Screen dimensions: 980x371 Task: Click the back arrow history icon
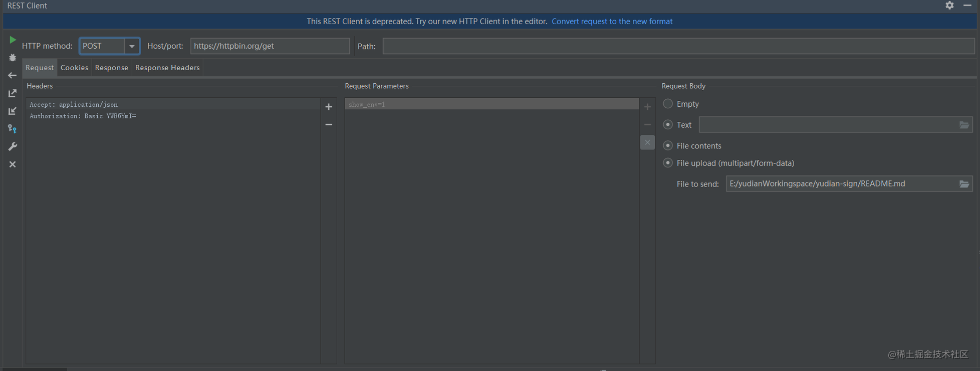(13, 76)
